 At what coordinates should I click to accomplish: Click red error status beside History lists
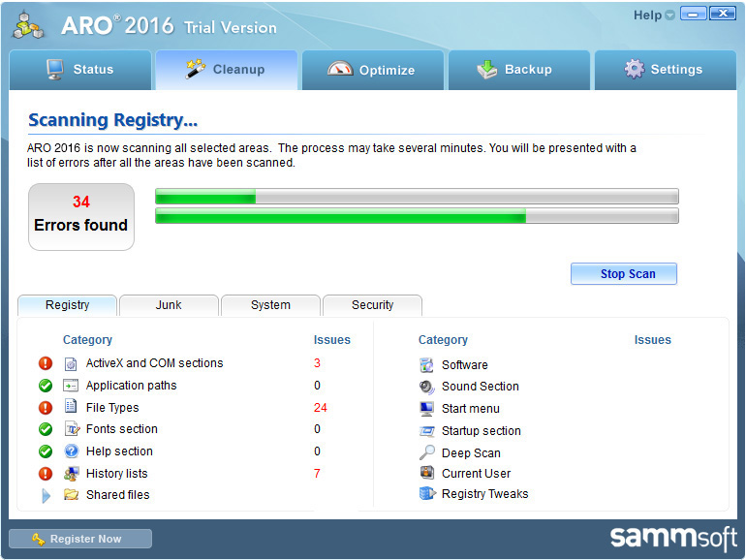click(46, 474)
